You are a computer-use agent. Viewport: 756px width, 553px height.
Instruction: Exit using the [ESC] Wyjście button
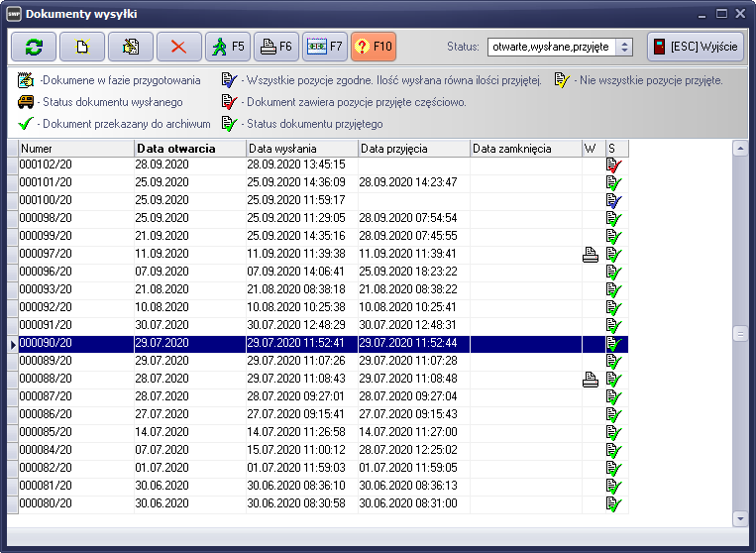696,47
